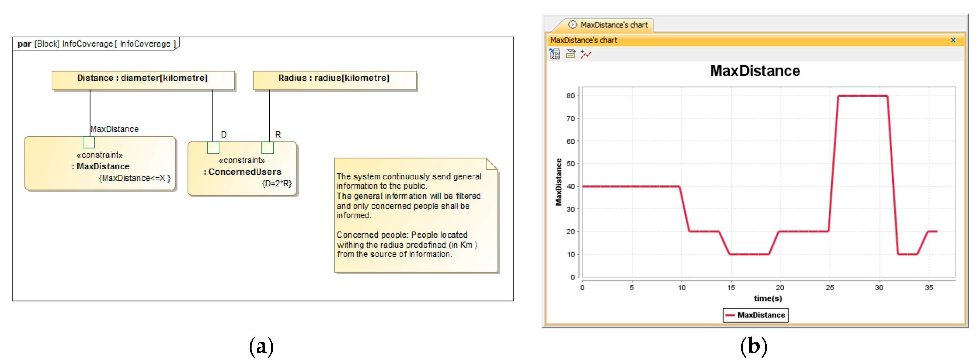Click the gear icon on the chart tab
The height and width of the screenshot is (364, 980).
pos(572,25)
